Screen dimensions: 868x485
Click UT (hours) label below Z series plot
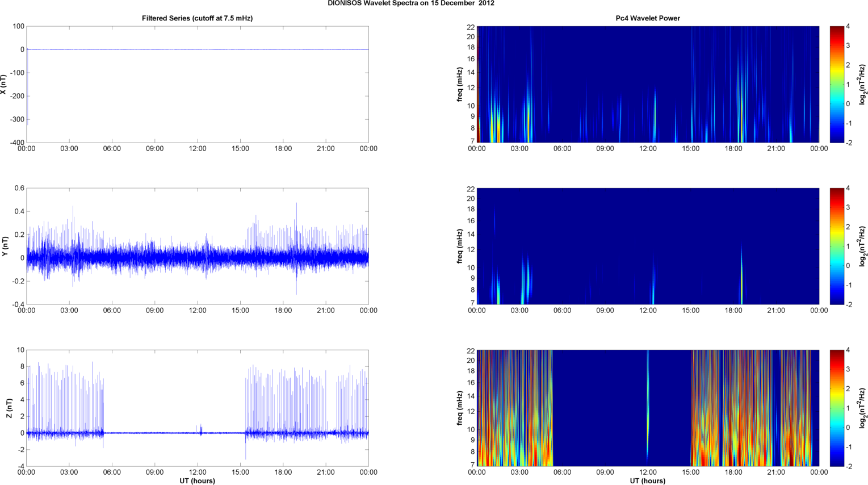coord(197,481)
